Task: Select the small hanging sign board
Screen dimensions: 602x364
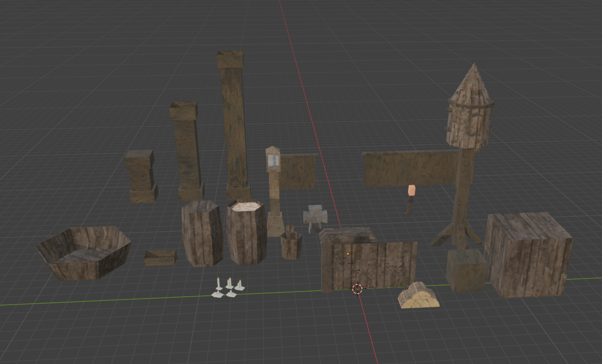Action: pos(299,171)
